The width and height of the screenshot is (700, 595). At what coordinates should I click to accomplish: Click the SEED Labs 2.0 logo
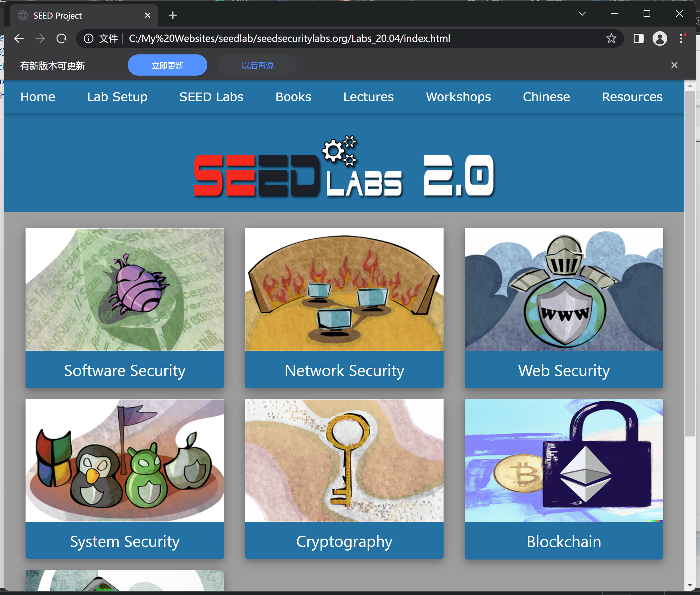tap(344, 167)
